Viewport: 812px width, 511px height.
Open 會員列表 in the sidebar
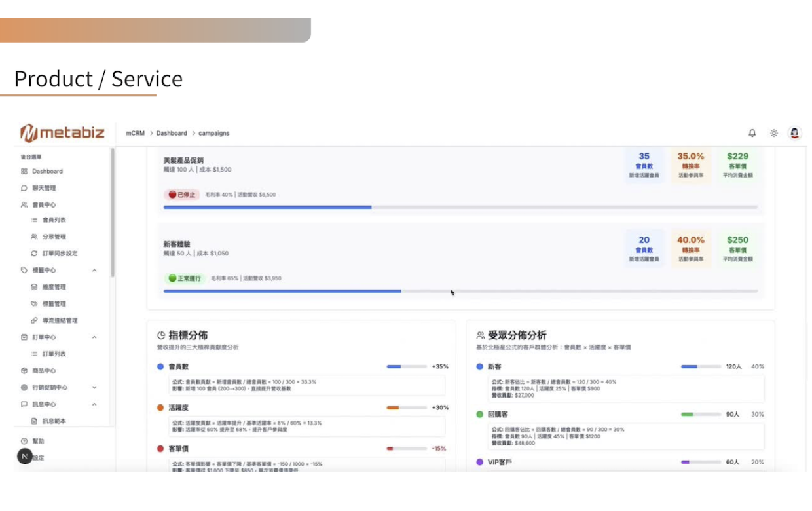click(x=54, y=220)
